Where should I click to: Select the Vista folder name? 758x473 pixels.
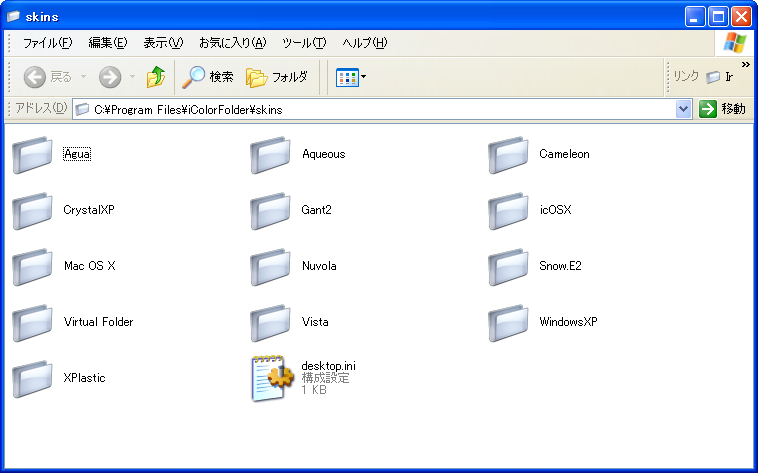(315, 322)
